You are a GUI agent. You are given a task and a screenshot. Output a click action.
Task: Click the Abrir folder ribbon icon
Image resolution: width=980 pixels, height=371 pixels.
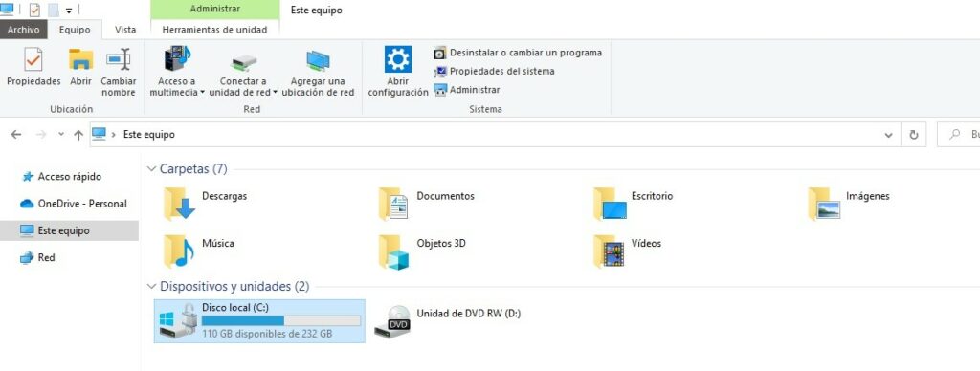pos(80,59)
